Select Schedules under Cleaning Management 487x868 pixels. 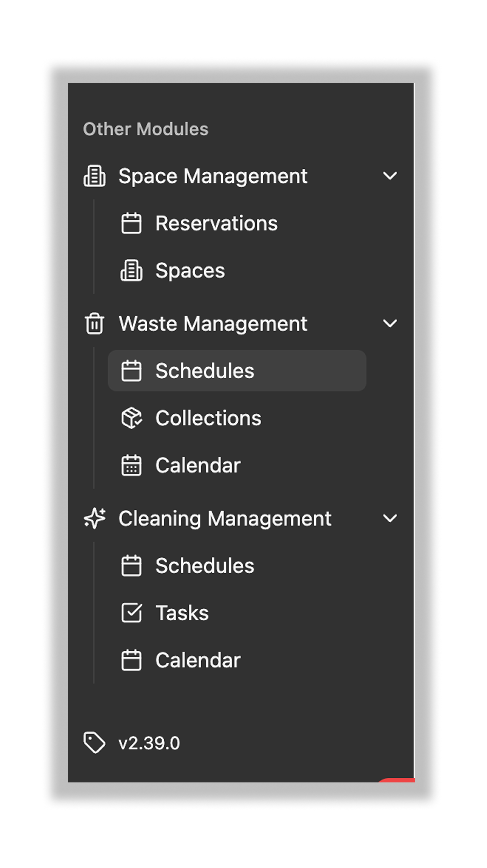click(x=204, y=566)
